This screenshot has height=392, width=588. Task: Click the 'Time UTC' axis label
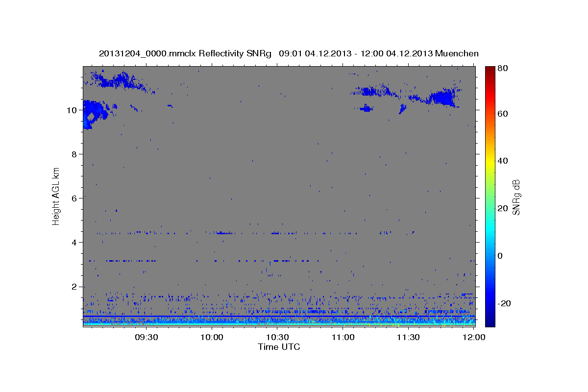click(279, 347)
